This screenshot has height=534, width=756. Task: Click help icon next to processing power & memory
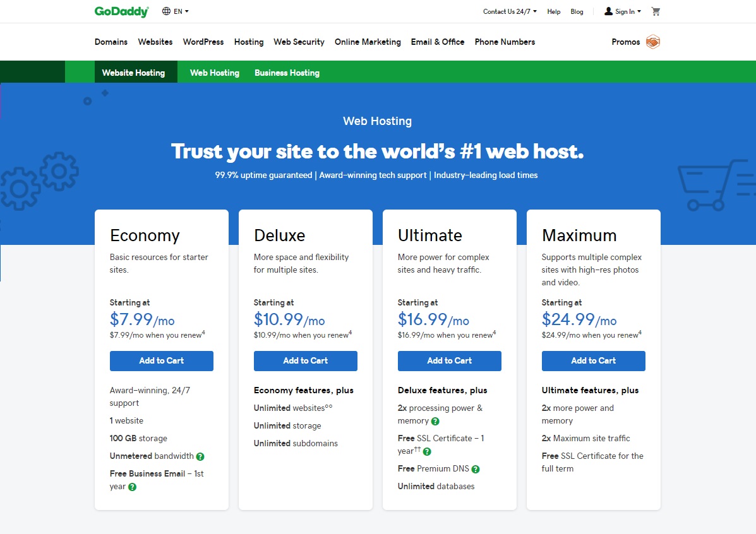click(x=435, y=421)
